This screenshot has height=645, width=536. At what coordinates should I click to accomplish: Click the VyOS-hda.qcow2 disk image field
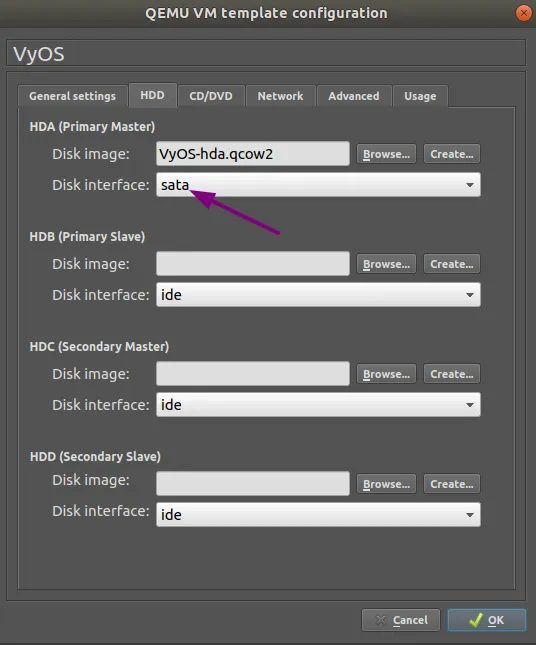coord(253,154)
